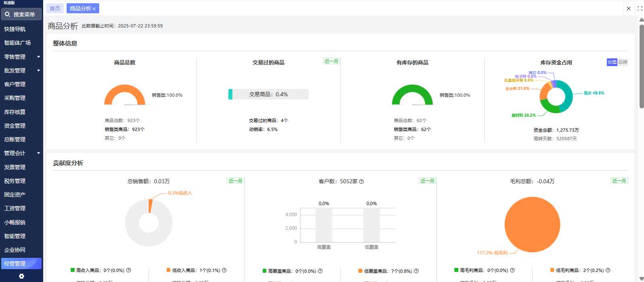Expand 批发管理 submenu arrow
The image size is (644, 282).
coord(39,70)
